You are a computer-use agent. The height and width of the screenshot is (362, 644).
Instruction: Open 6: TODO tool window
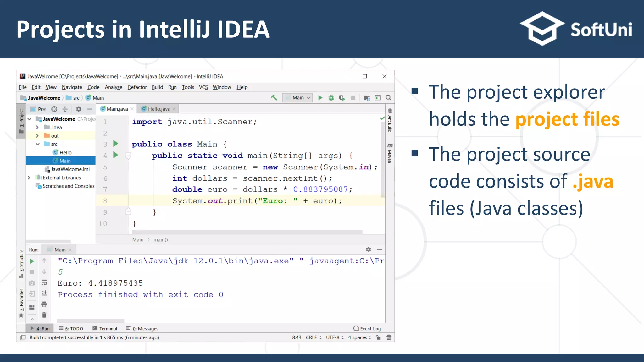[x=71, y=328]
